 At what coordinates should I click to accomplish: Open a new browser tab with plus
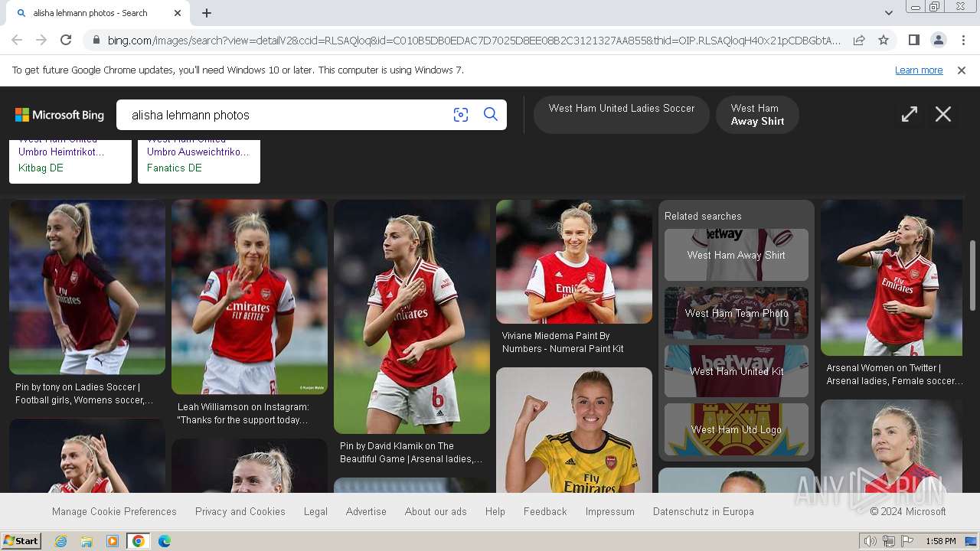point(207,13)
